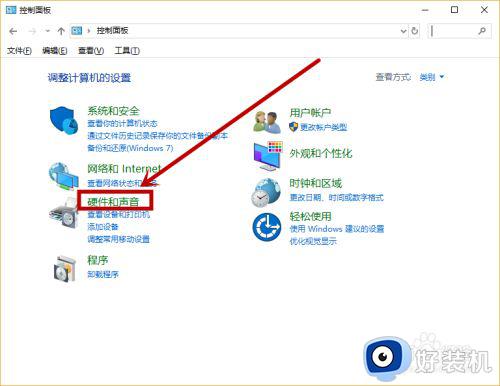The image size is (500, 386).
Task: Open the 编辑(E) menu
Action: click(x=55, y=51)
